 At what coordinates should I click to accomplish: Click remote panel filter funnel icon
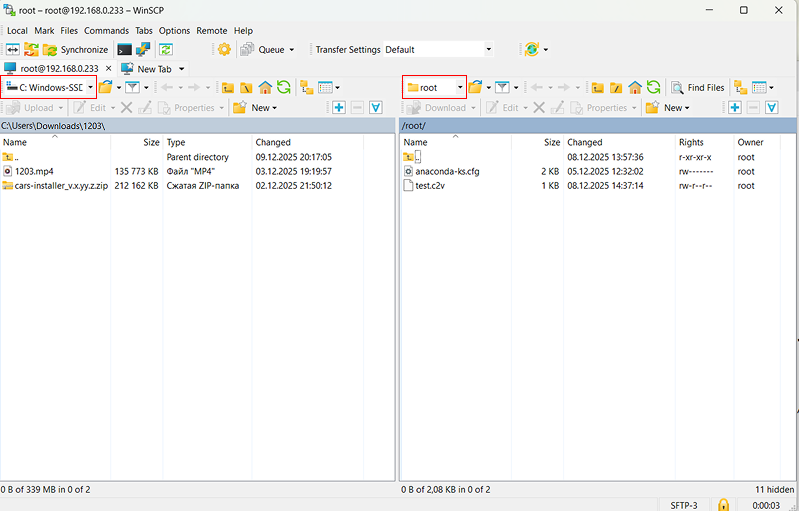[x=502, y=88]
